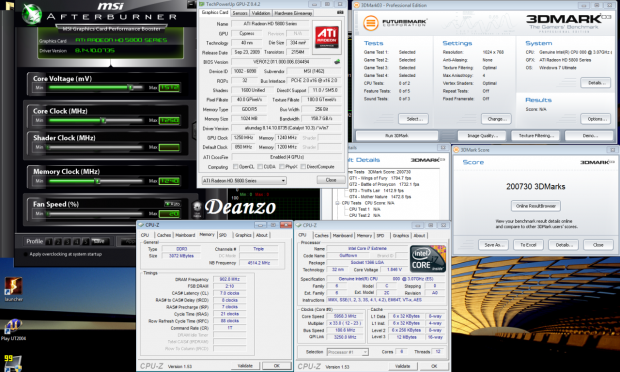Click the Run 3DMark button
This screenshot has width=620, height=372.
(397, 136)
